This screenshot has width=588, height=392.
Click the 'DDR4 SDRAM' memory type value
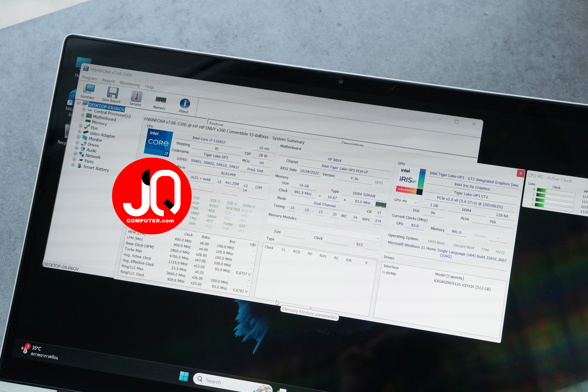click(x=364, y=194)
